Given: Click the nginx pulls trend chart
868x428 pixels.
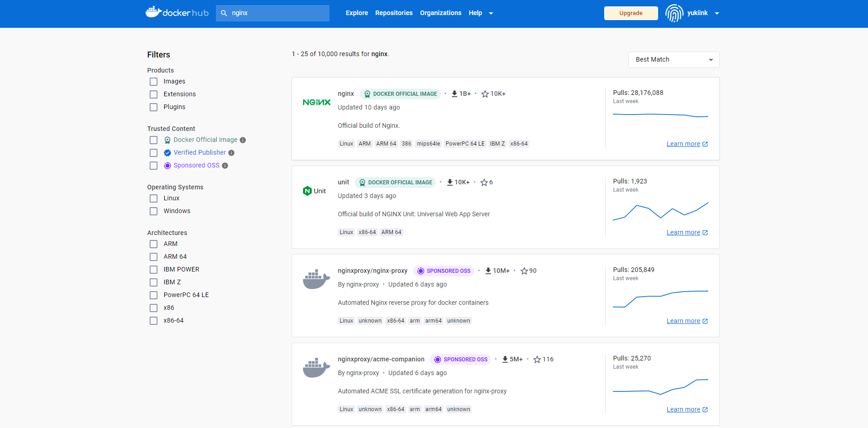Looking at the screenshot, I should (x=660, y=115).
